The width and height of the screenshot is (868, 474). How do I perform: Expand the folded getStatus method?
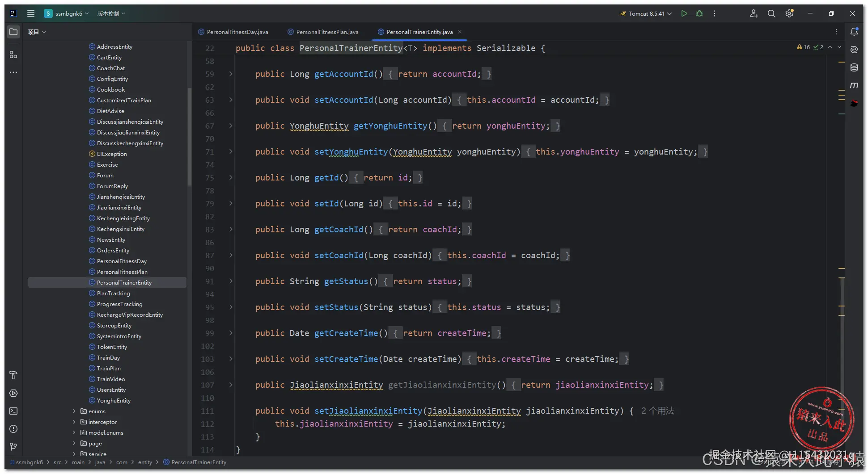[x=231, y=281]
